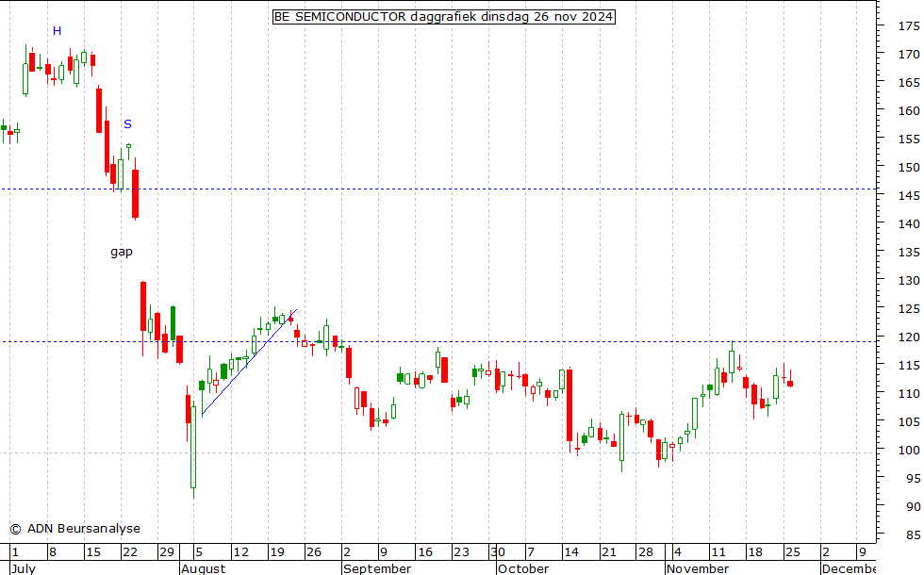Image resolution: width=924 pixels, height=575 pixels.
Task: Pick the 105 price axis label
Action: [909, 422]
